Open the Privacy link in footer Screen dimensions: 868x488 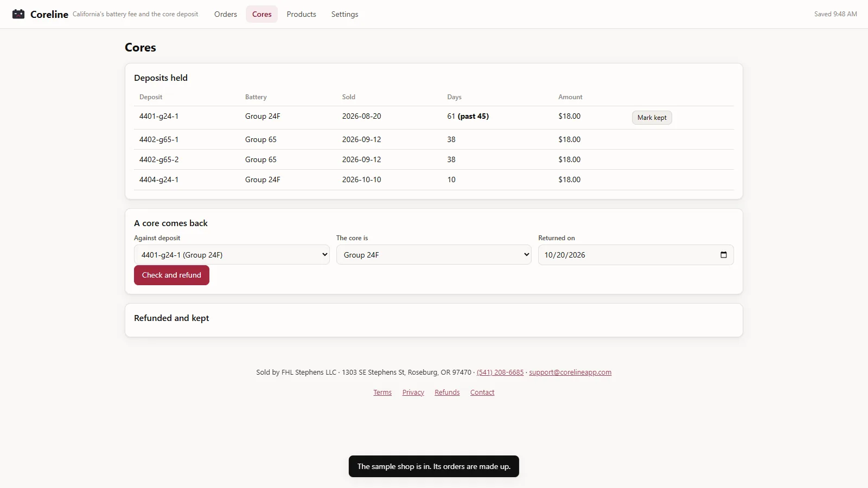coord(413,393)
